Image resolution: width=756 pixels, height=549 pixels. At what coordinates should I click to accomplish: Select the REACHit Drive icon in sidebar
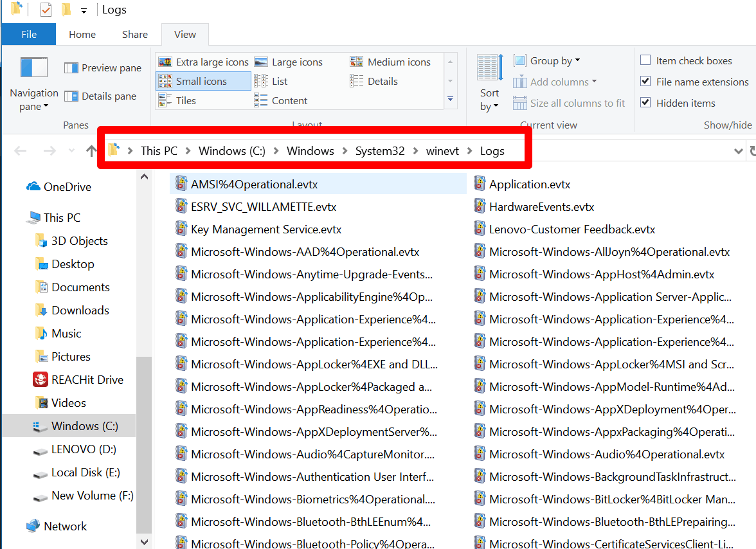point(40,380)
